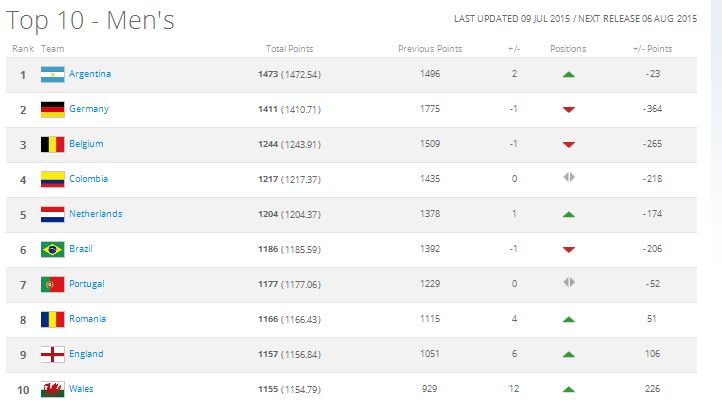Select the Rank column header

point(23,49)
